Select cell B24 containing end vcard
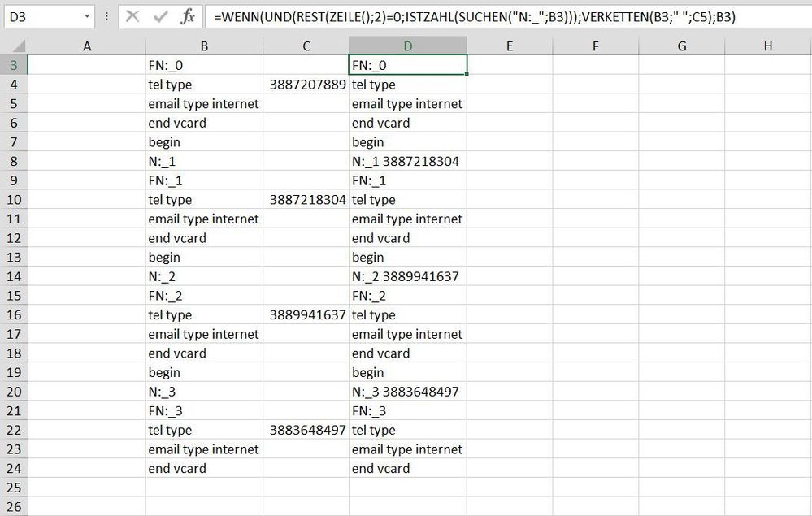 203,468
